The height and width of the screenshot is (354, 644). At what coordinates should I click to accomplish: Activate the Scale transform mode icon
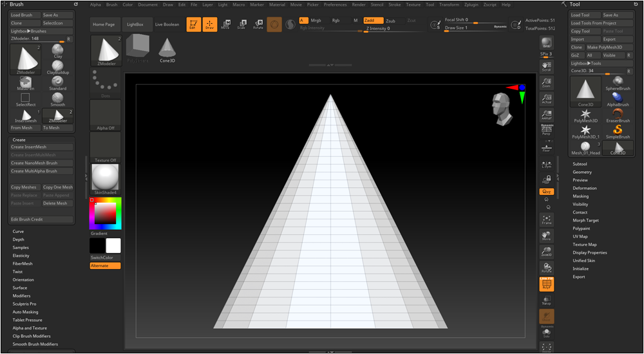241,24
